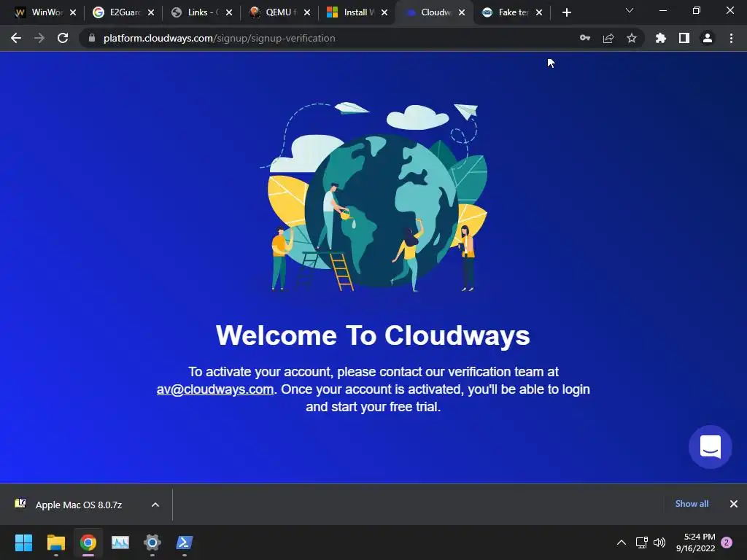747x560 pixels.
Task: Close the QEMU tab
Action: coord(307,13)
